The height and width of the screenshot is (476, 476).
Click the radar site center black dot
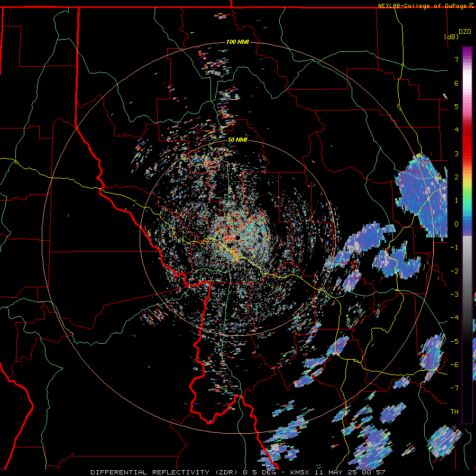pyautogui.click(x=237, y=237)
